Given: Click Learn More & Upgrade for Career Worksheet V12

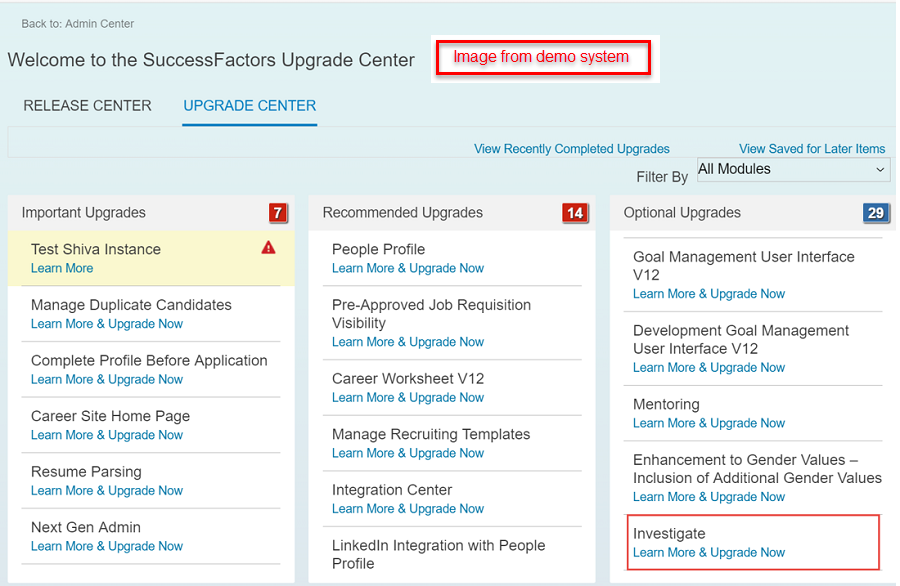Looking at the screenshot, I should click(408, 398).
